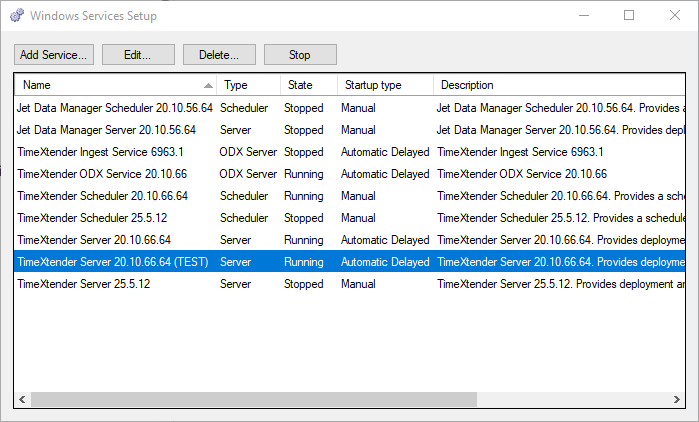Click description of Jet Data Manager Server
This screenshot has height=422, width=699.
560,130
